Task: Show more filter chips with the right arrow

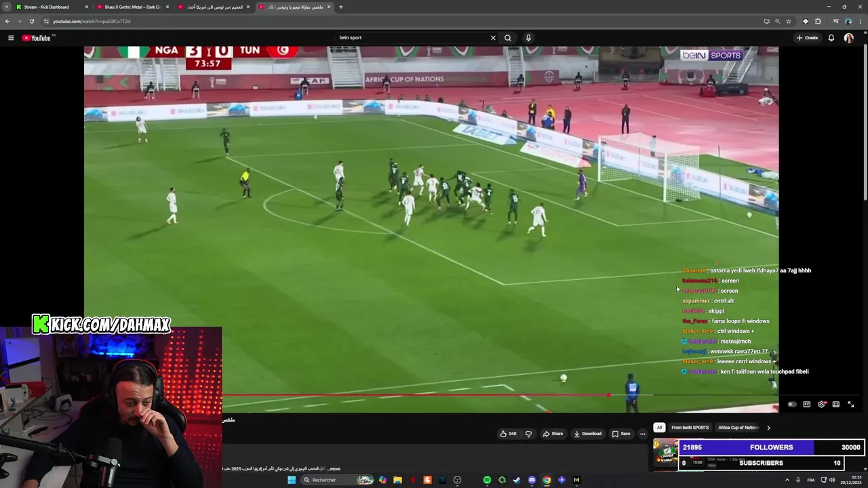Action: pos(768,428)
